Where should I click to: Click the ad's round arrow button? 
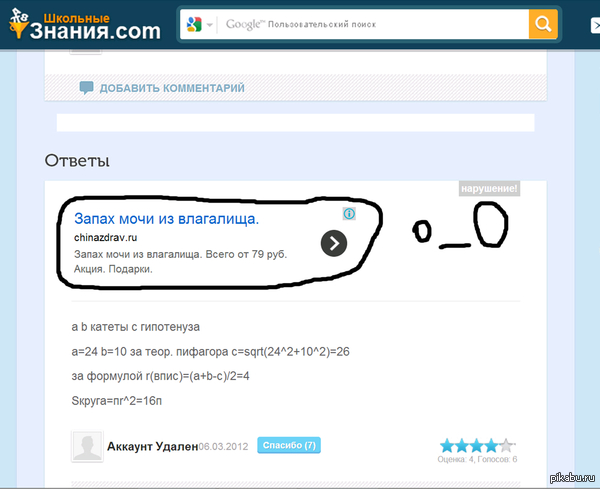pyautogui.click(x=334, y=243)
